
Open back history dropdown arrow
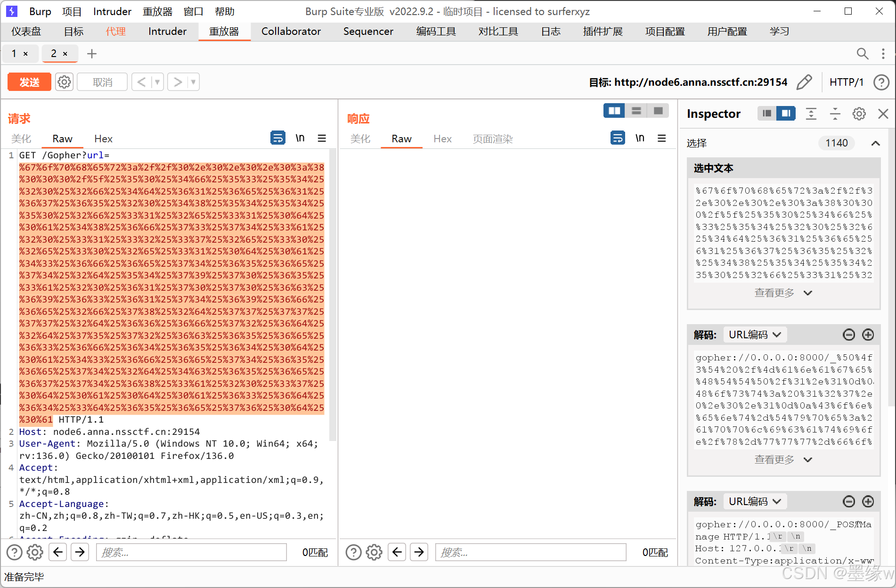coord(157,82)
